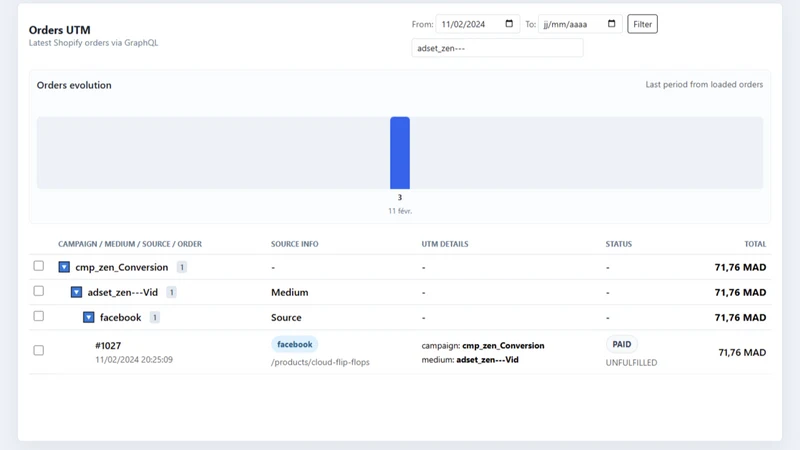Click the count badge next to cmp_zen_Conversion
Viewport: 800px width, 450px height.
[182, 267]
